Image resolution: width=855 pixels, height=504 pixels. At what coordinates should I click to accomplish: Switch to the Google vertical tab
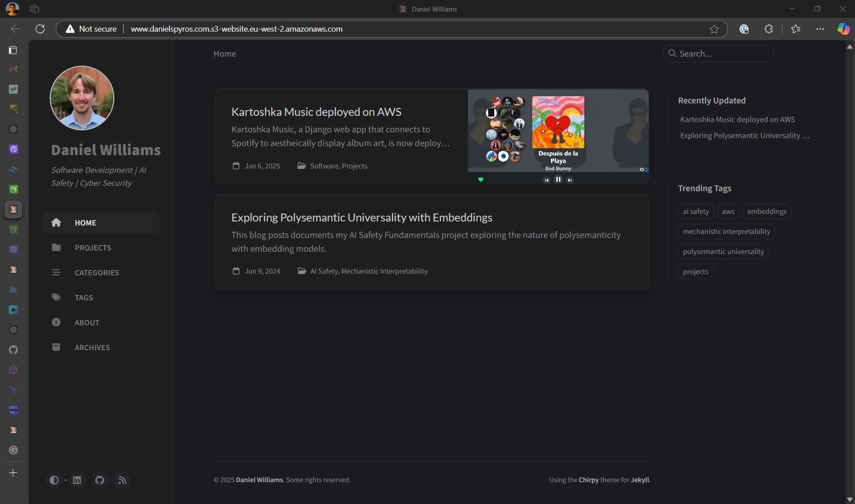(13, 450)
